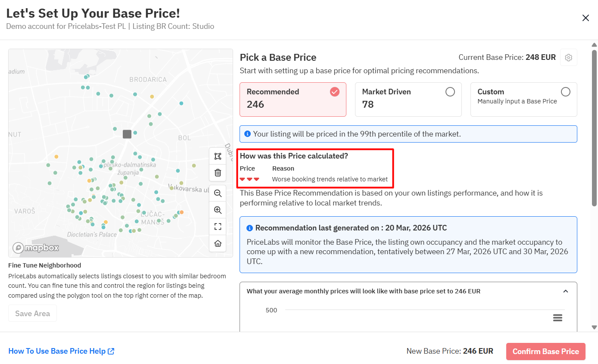598x364 pixels.
Task: Select the Recommended 246 base price option
Action: 293,100
